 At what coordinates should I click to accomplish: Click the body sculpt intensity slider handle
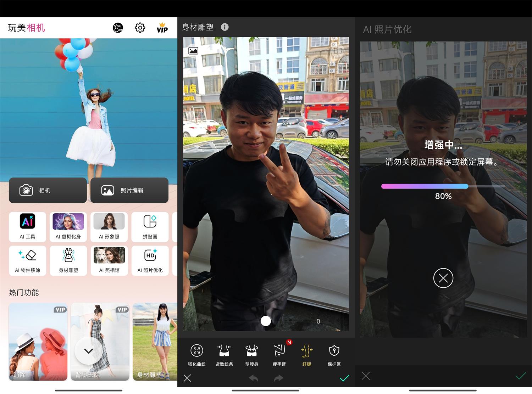coord(266,321)
